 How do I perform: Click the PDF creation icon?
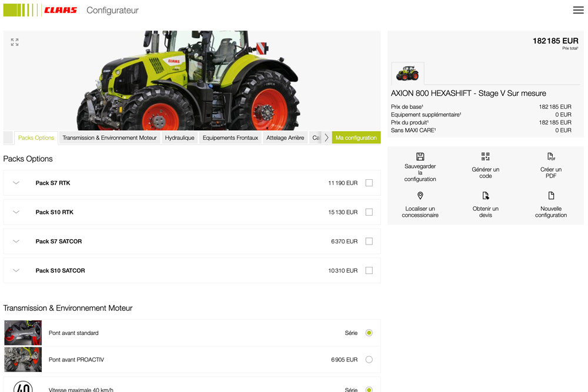tap(551, 156)
